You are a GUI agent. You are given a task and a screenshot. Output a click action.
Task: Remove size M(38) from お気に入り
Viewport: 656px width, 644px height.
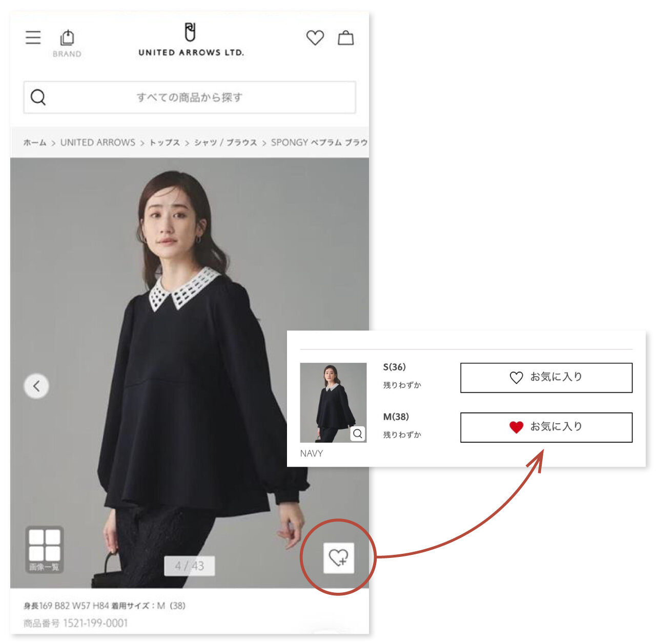pyautogui.click(x=546, y=427)
